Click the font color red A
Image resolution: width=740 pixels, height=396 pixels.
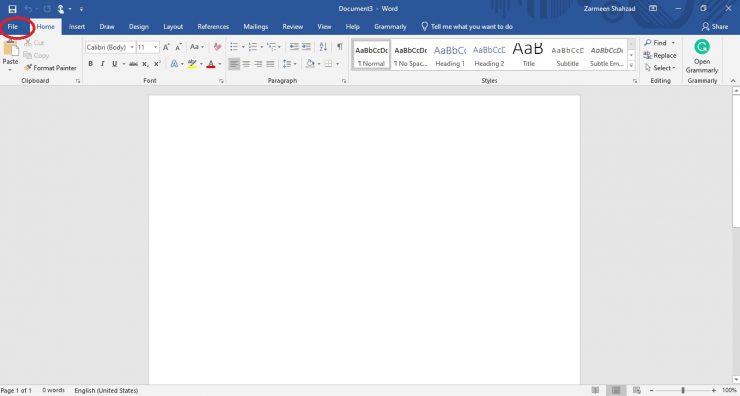click(x=210, y=64)
